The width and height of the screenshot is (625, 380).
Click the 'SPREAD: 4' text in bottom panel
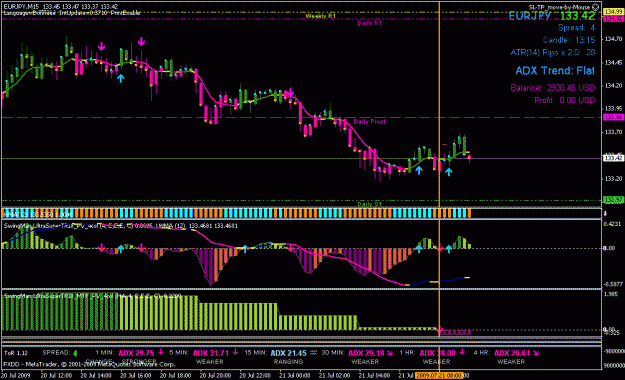60,353
